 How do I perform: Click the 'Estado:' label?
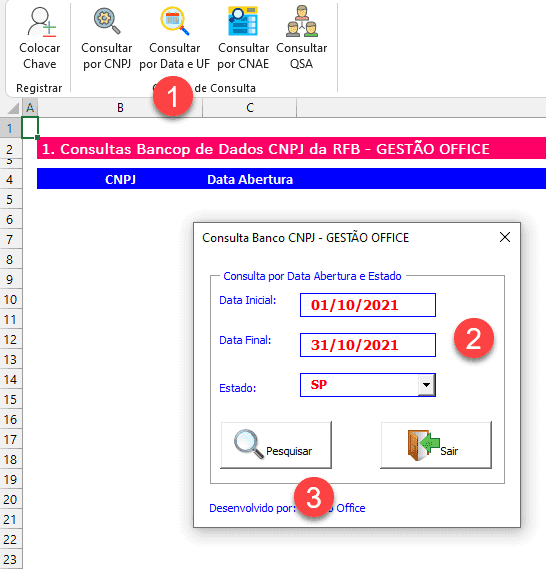click(238, 388)
